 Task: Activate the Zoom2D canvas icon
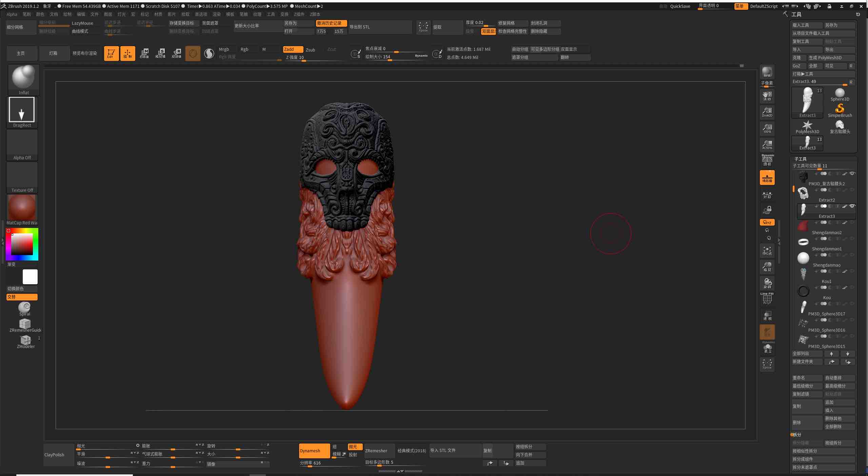tap(767, 112)
